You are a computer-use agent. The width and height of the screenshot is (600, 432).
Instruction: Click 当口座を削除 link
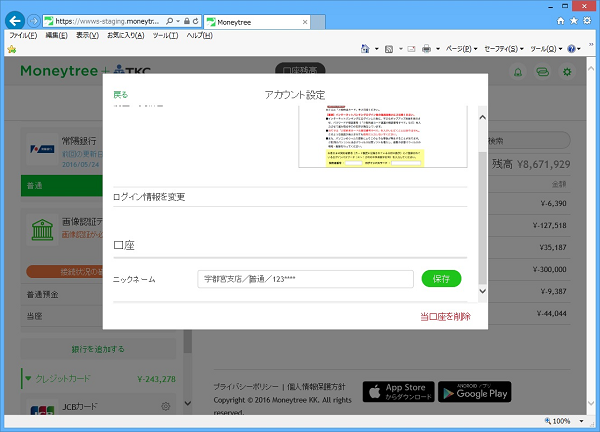point(445,316)
